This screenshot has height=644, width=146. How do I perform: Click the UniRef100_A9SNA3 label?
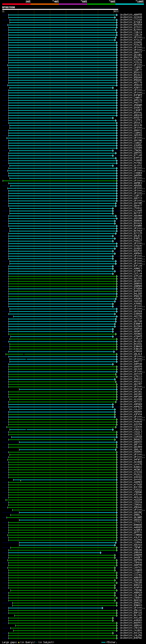click(131, 334)
